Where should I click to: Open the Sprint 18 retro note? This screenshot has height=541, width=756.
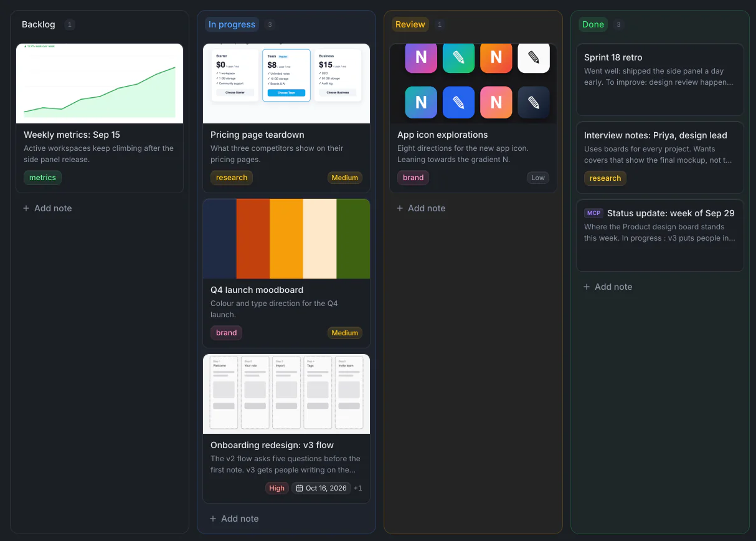coord(660,79)
